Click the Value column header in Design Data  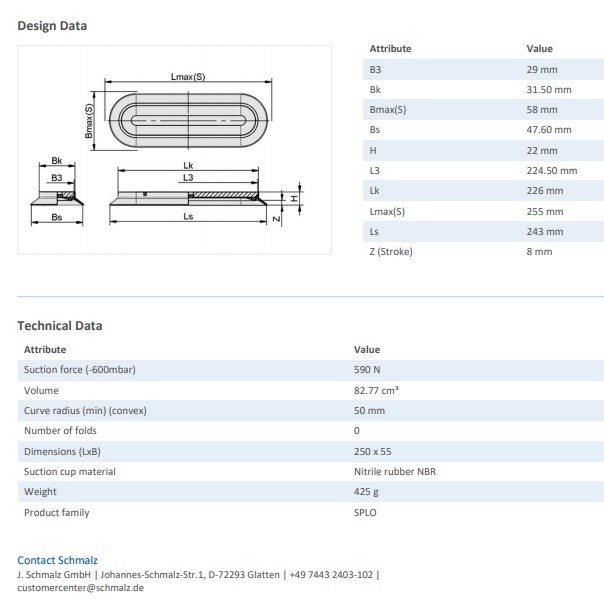[x=539, y=48]
